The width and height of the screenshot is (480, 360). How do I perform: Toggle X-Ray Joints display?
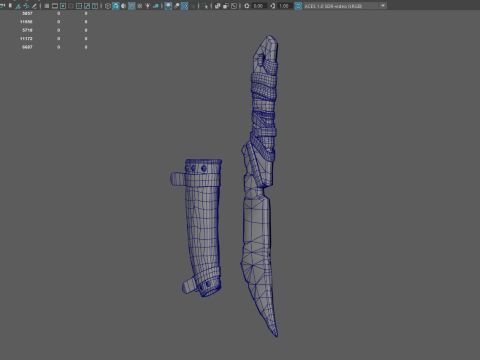pos(234,6)
